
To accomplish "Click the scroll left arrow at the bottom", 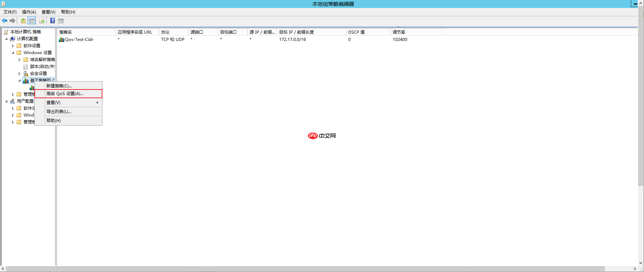I will pyautogui.click(x=3, y=269).
